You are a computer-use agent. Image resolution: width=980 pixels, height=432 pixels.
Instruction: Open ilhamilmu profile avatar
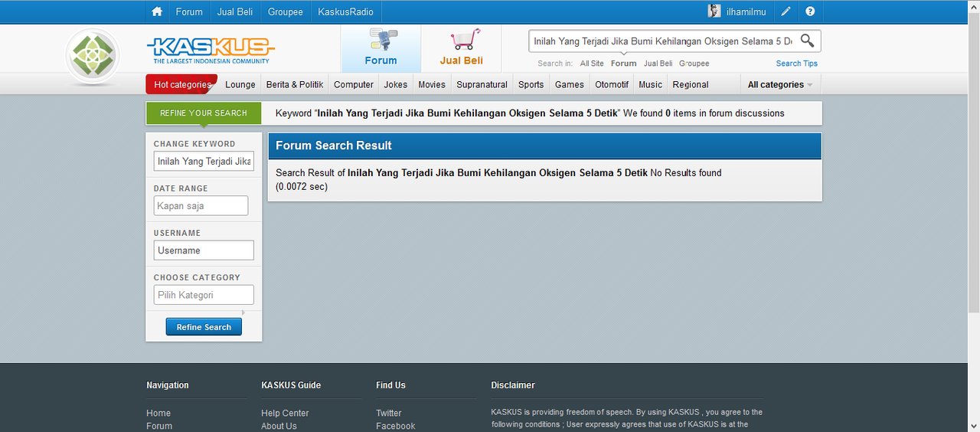point(714,11)
